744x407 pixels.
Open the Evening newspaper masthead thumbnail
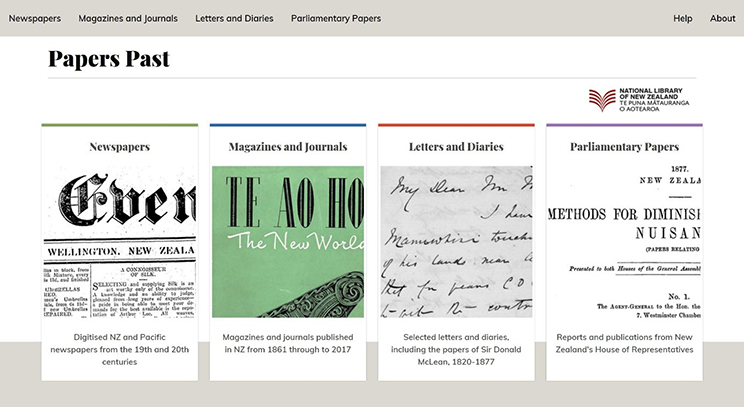[120, 242]
